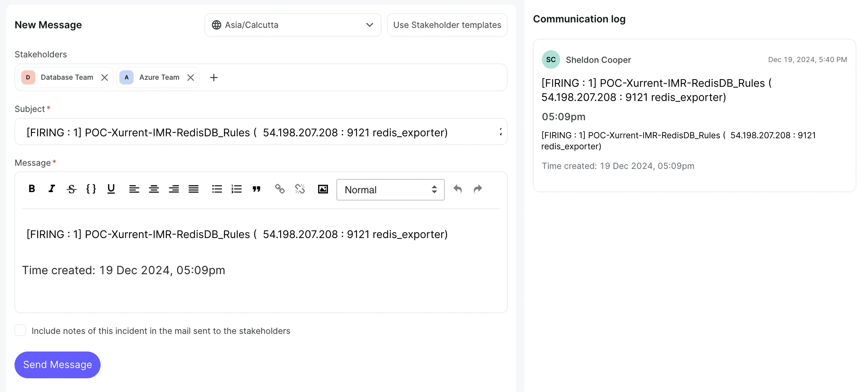Screen dimensions: 868x392
Task: Toggle bold formatting in message editor
Action: (x=32, y=189)
